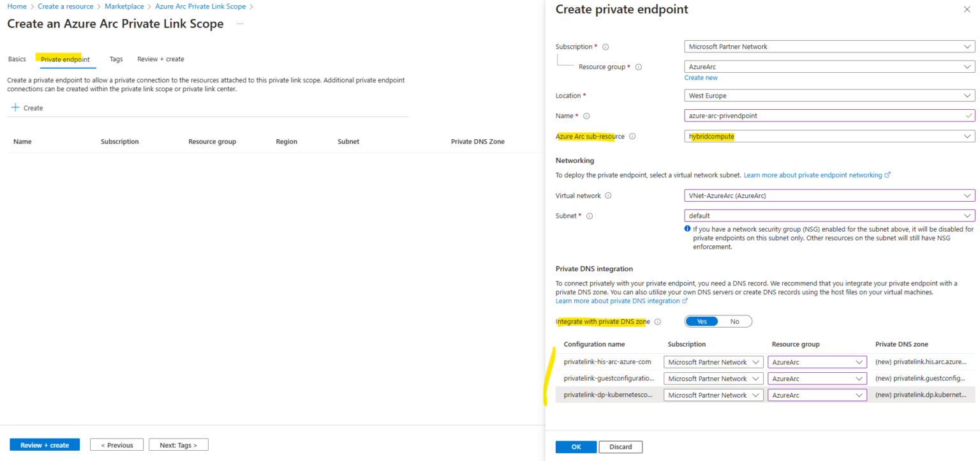Click the OK button
Viewport: 980px width, 461px height.
click(575, 447)
